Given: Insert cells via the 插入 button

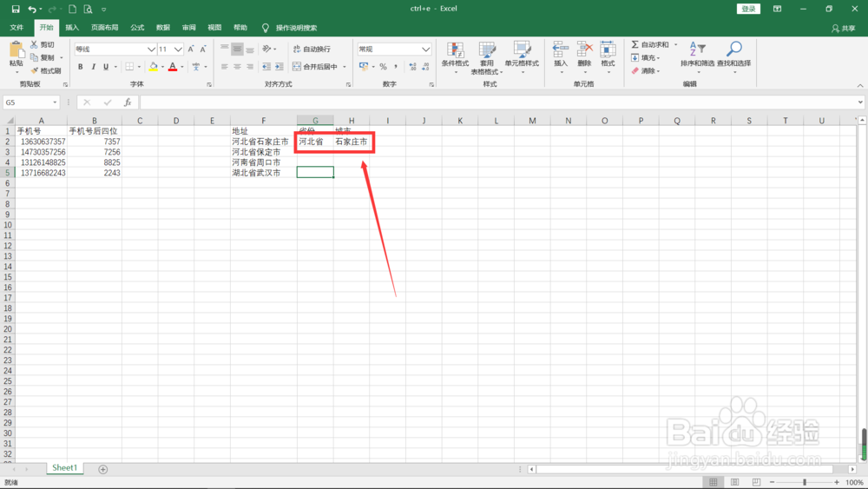Looking at the screenshot, I should pyautogui.click(x=561, y=57).
